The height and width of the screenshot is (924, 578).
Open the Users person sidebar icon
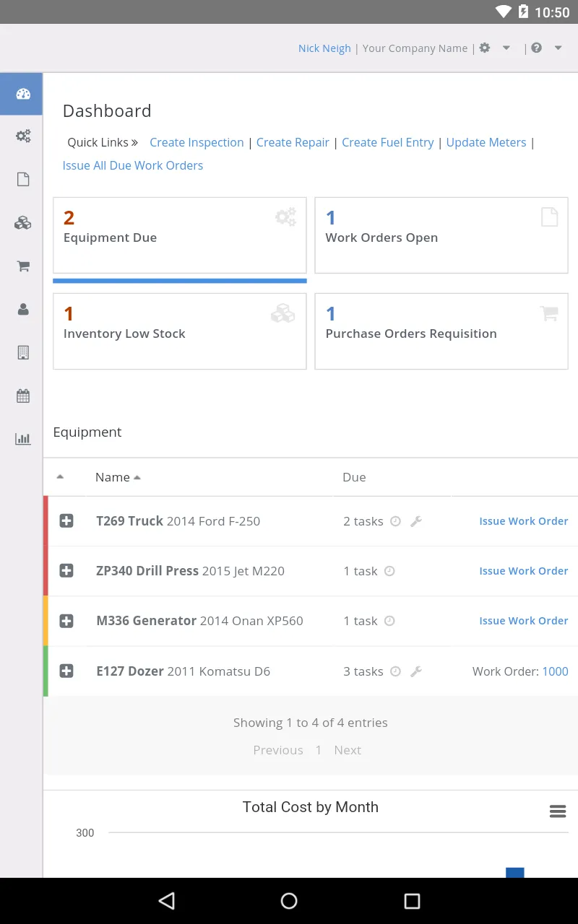point(23,309)
